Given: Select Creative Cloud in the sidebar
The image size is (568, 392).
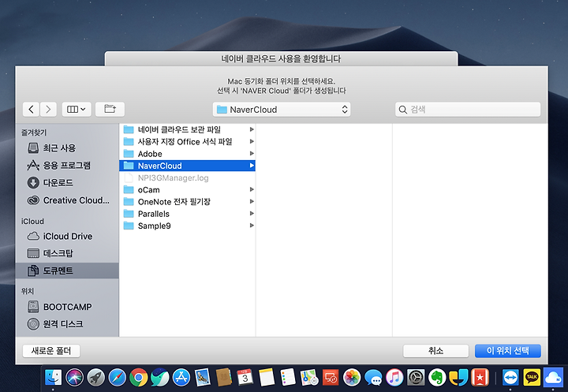Looking at the screenshot, I should 68,200.
